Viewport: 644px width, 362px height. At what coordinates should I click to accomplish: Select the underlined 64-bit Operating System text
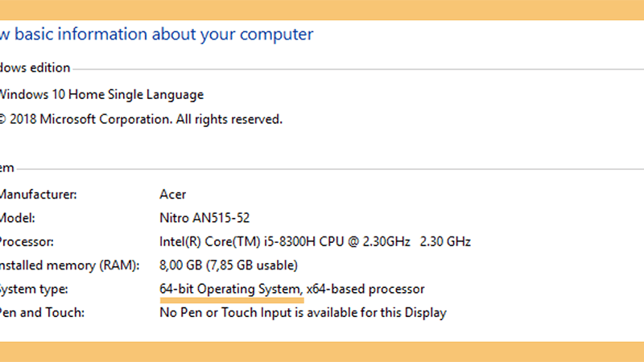[x=230, y=289]
